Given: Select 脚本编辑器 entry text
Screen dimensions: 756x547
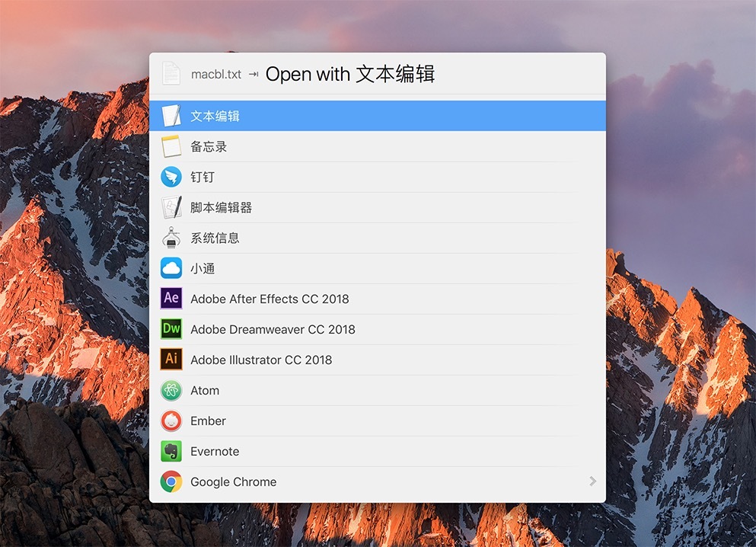Looking at the screenshot, I should [x=222, y=207].
